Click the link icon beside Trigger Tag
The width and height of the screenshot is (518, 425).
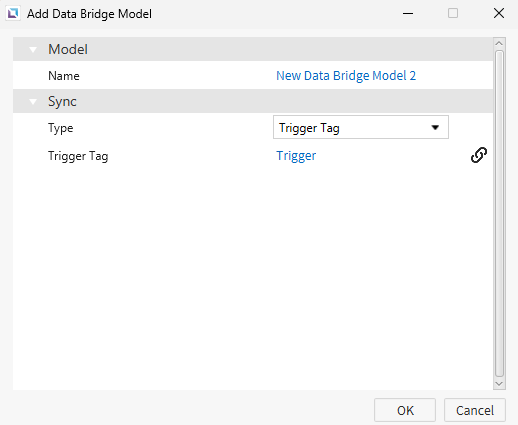479,155
